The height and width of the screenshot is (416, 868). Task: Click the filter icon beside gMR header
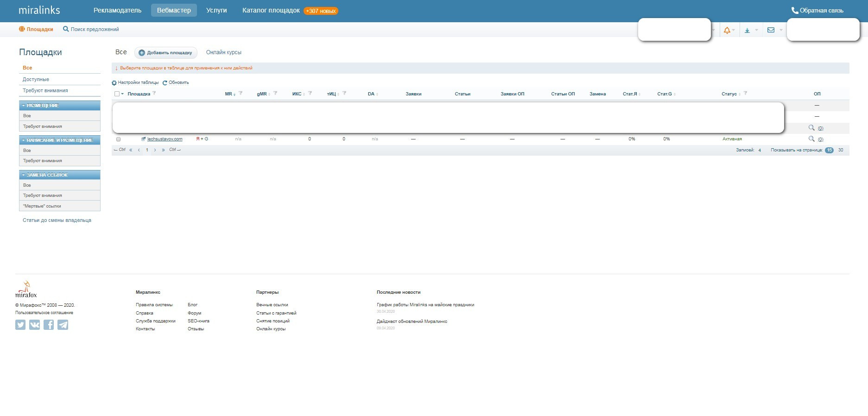[x=275, y=94]
